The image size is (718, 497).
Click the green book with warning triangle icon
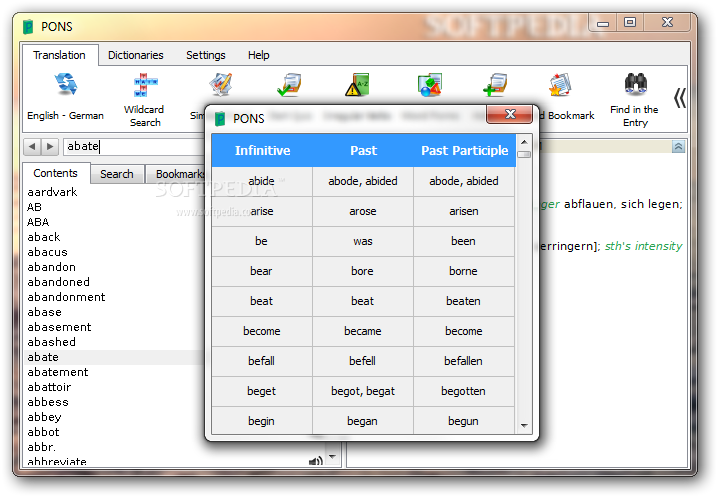point(357,84)
